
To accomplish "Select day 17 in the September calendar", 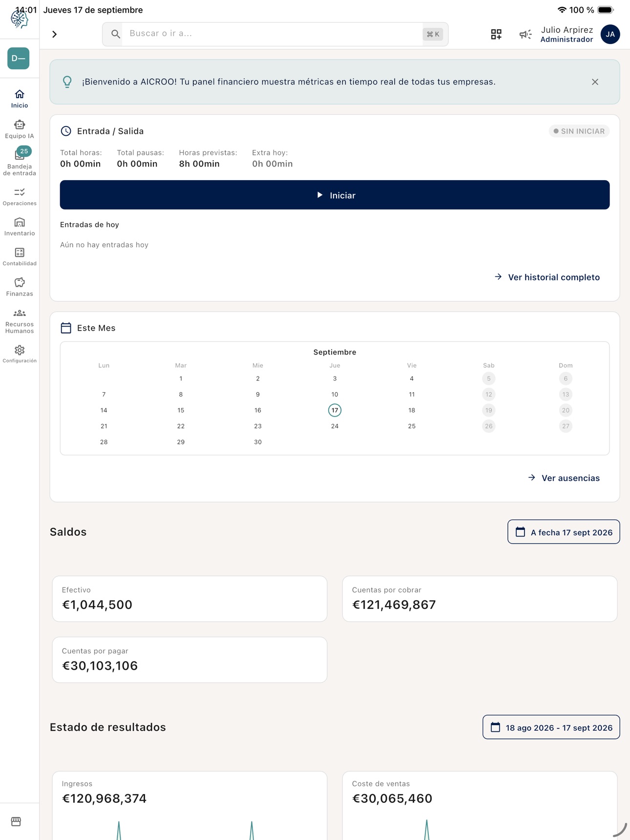I will [335, 410].
